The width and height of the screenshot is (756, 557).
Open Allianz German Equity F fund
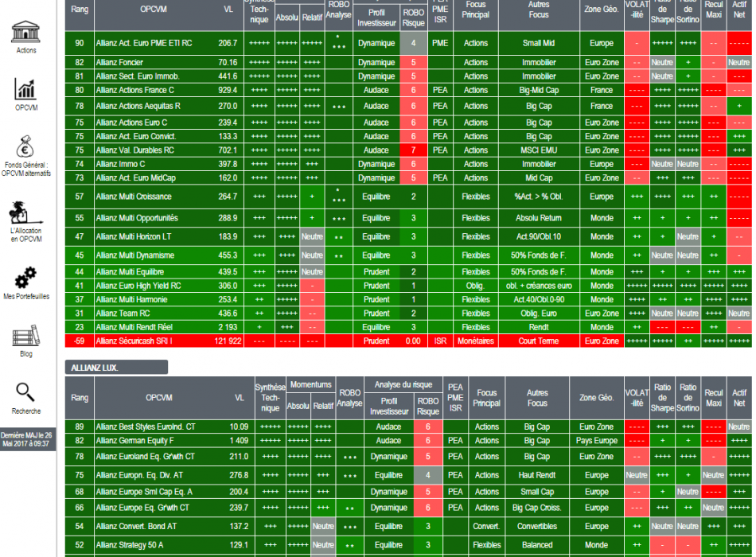[135, 441]
